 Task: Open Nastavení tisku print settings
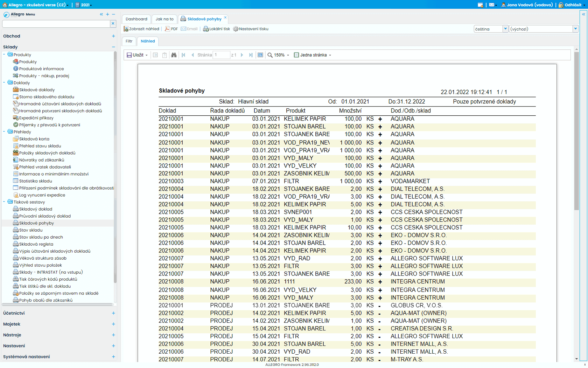(x=251, y=29)
